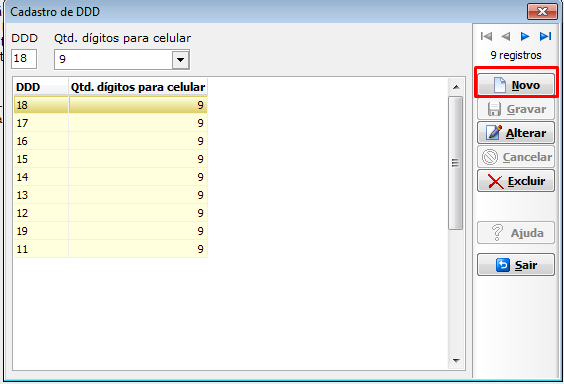Click the scrollbar down arrow
The width and height of the screenshot is (564, 384).
click(x=456, y=360)
